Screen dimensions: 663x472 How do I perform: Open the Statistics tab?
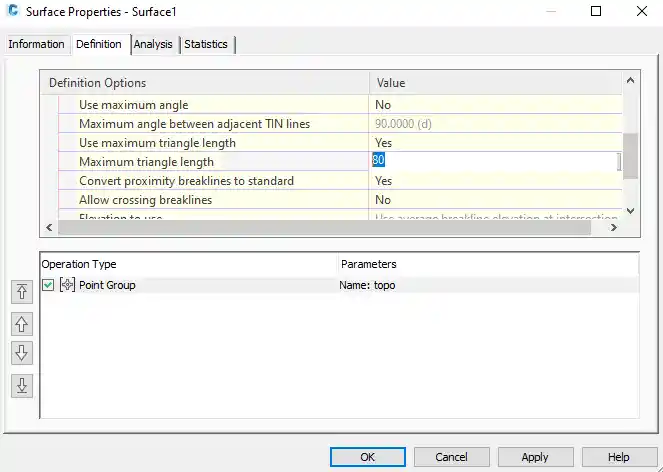206,44
